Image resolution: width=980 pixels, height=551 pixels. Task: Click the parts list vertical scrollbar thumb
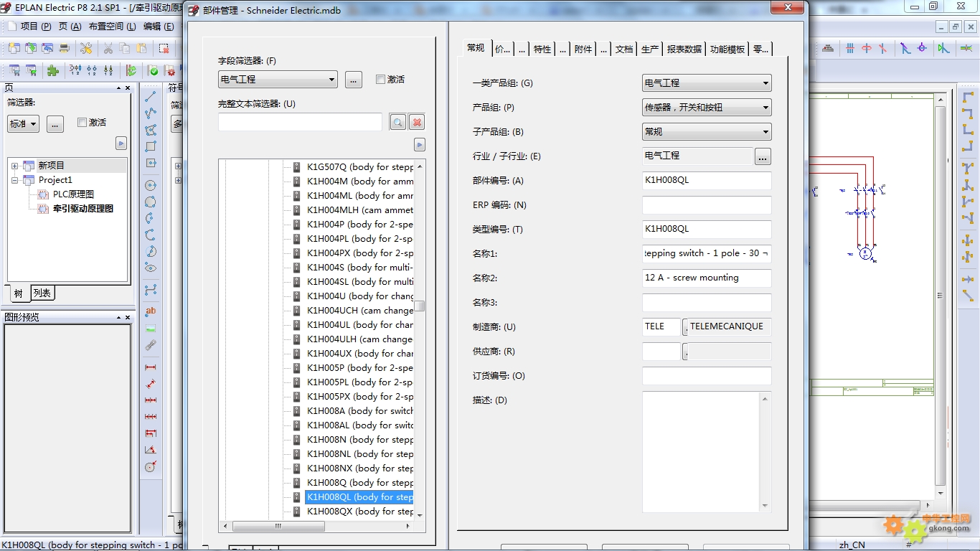click(420, 306)
